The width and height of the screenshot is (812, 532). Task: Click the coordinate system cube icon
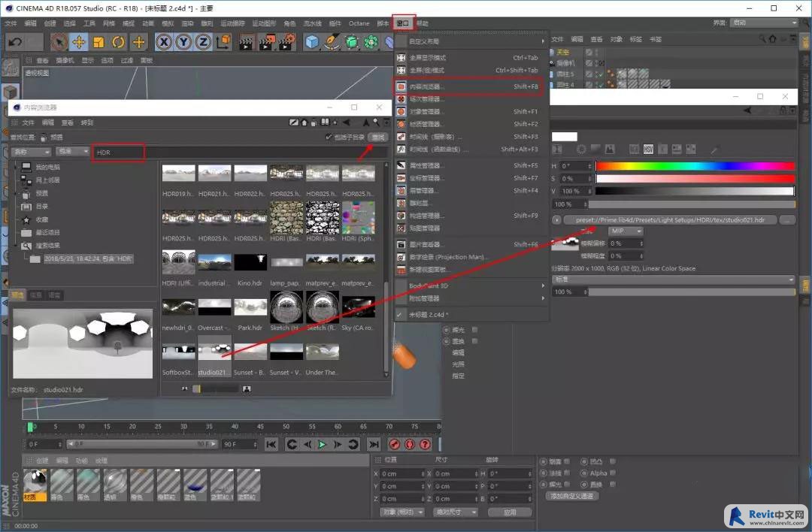click(223, 41)
